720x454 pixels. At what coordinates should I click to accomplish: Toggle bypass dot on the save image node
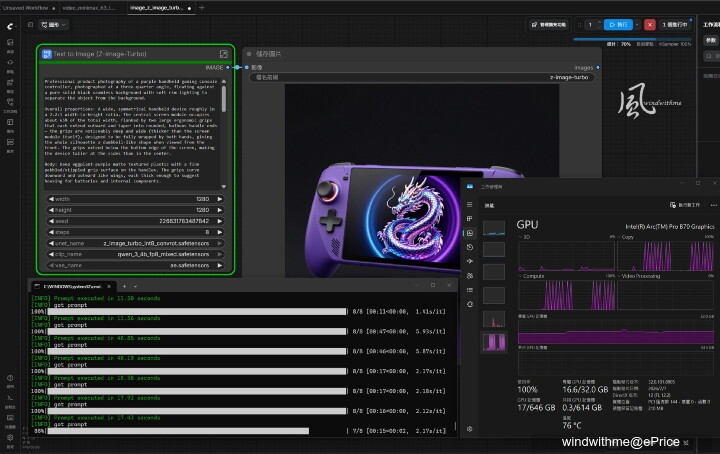click(x=249, y=54)
